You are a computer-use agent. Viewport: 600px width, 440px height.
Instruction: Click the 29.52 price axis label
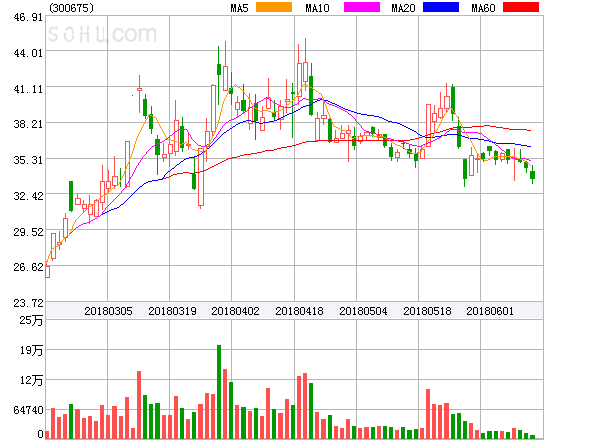click(28, 232)
